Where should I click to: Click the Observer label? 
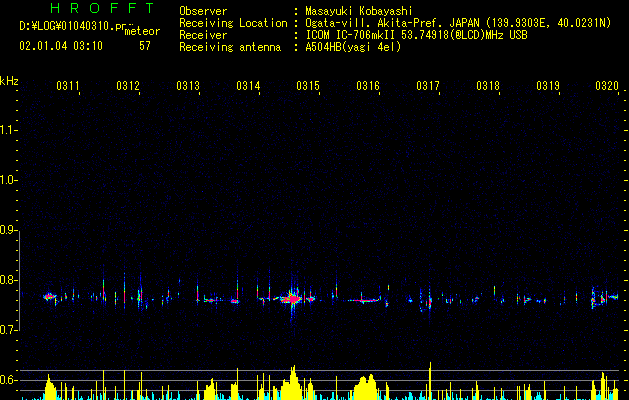[203, 11]
